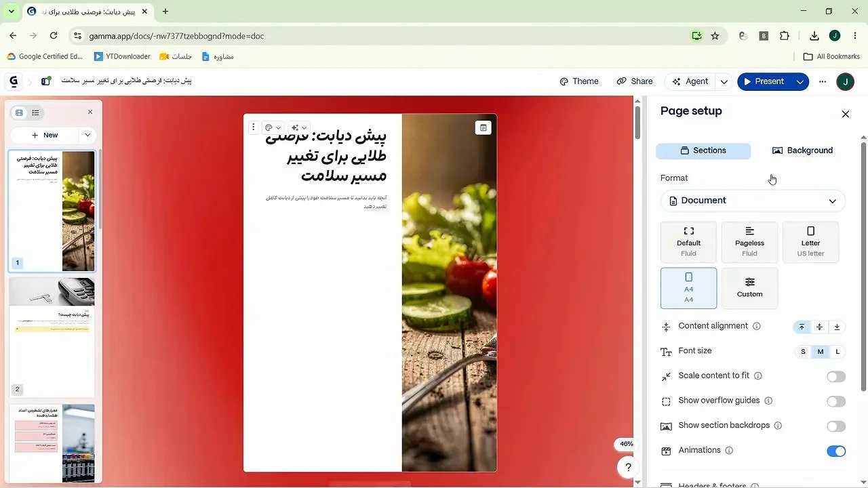The image size is (868, 488).
Task: Switch sidebar to list outline view
Action: (35, 113)
